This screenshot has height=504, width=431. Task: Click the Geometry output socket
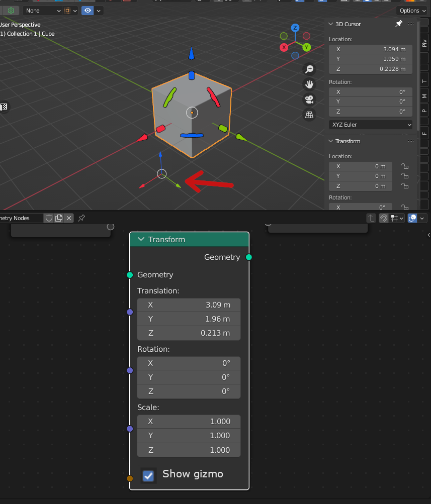[248, 257]
